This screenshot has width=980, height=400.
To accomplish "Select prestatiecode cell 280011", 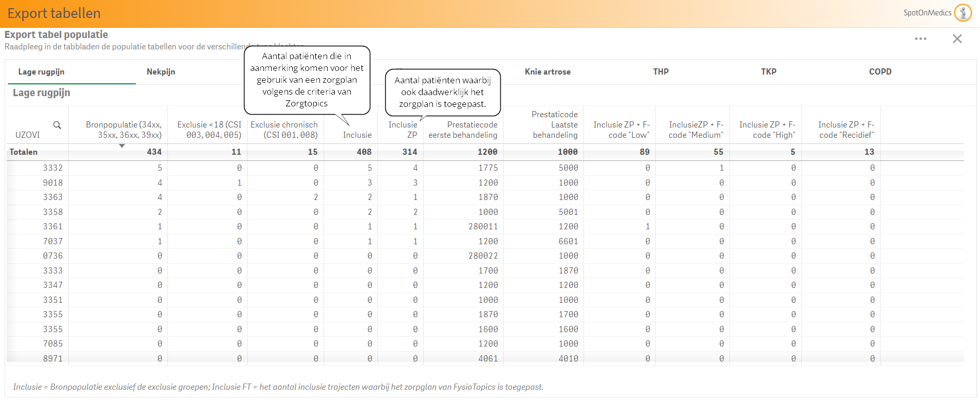I will tap(482, 227).
